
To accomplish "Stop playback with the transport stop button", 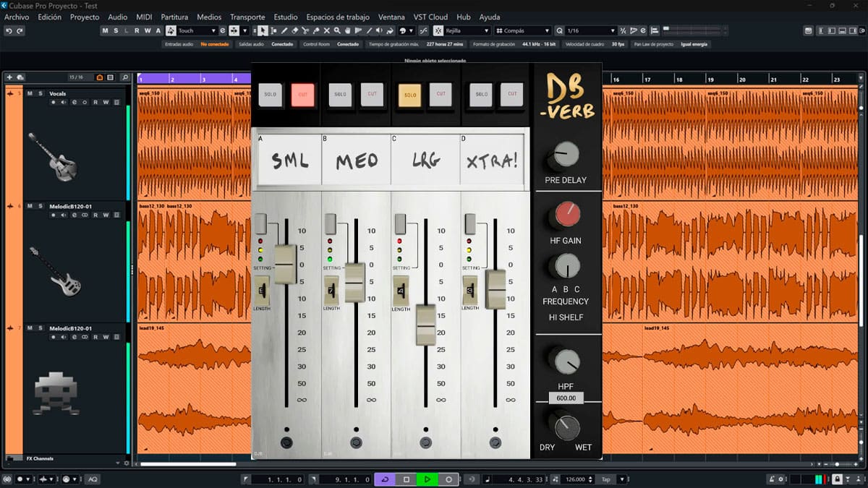I will pos(407,479).
